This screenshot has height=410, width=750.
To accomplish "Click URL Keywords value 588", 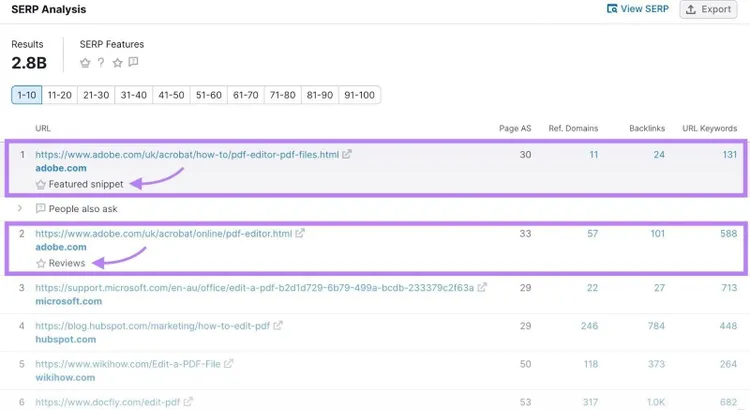I will tap(728, 233).
